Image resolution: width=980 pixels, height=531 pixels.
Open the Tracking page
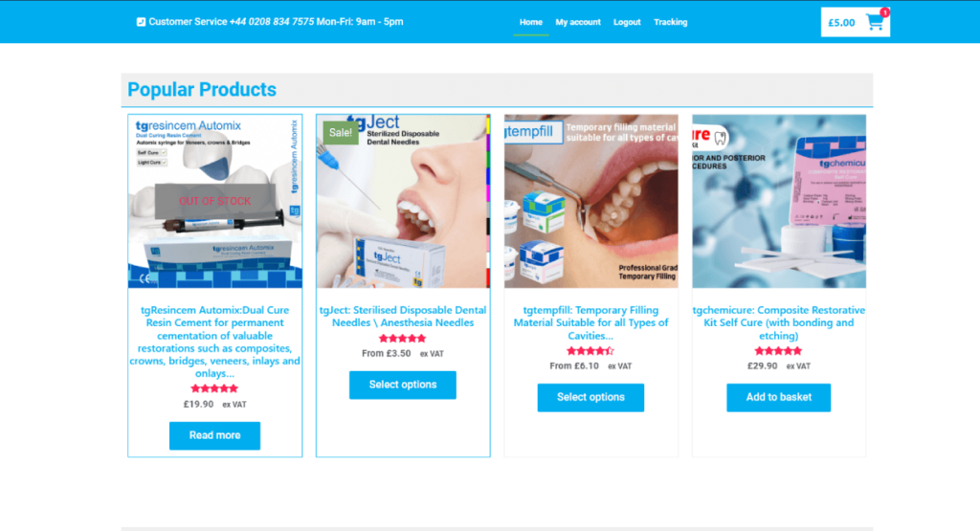coord(670,22)
